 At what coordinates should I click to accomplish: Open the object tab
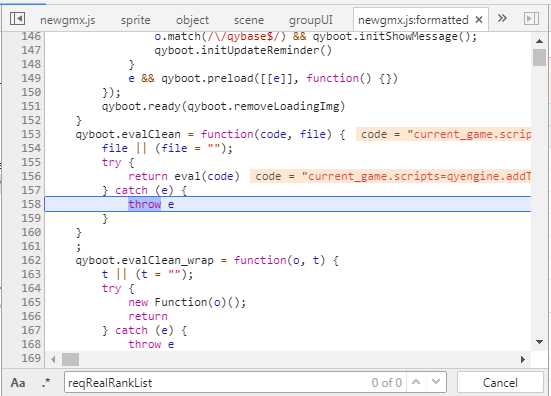pos(193,20)
